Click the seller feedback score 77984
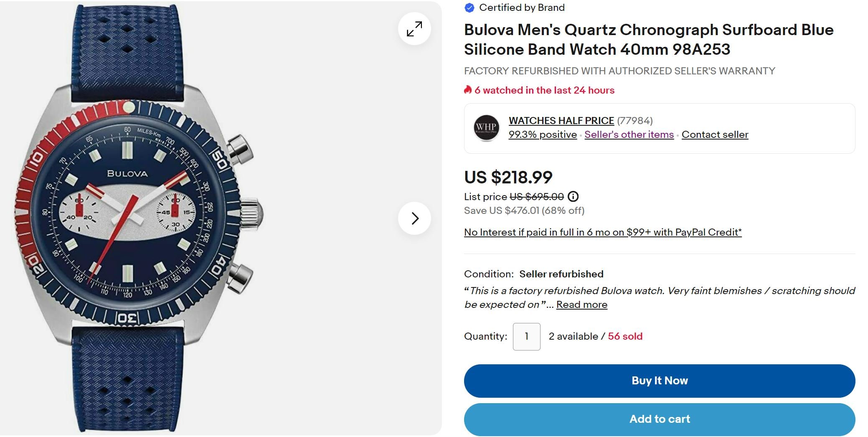This screenshot has width=868, height=437. (x=635, y=121)
